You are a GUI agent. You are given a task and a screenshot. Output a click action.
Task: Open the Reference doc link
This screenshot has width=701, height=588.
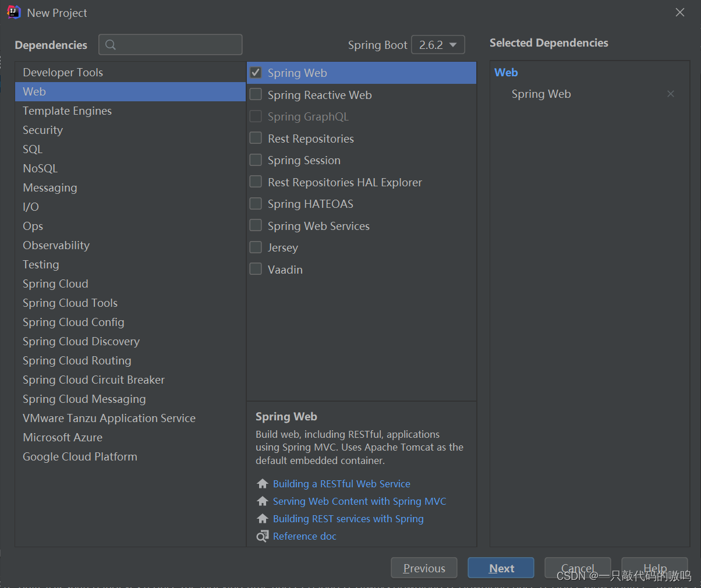pyautogui.click(x=305, y=536)
